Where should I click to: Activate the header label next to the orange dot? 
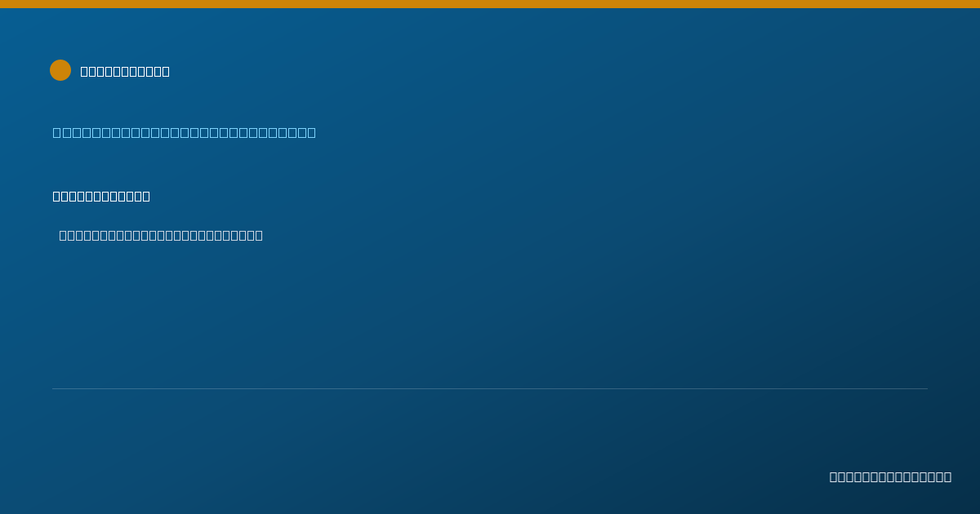coord(125,71)
